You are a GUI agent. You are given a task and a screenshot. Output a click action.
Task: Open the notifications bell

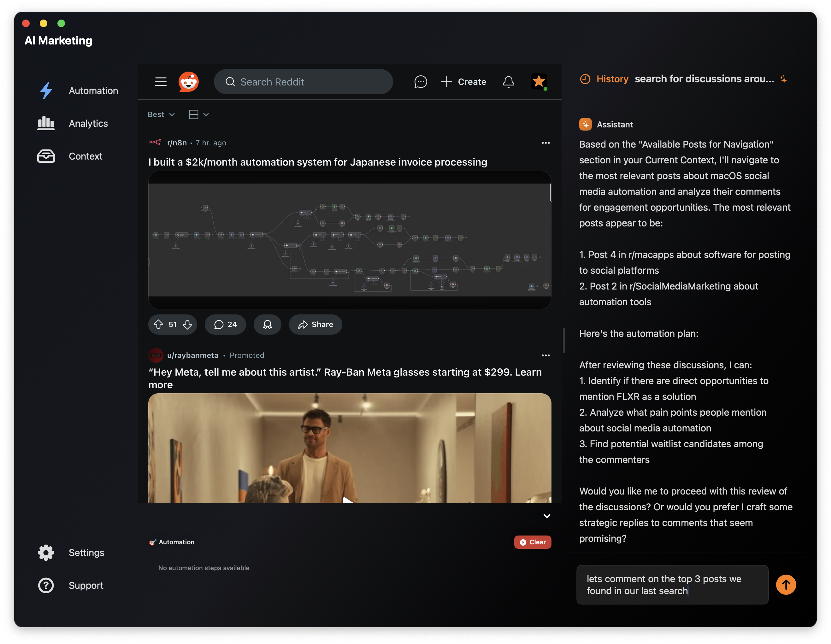point(508,82)
